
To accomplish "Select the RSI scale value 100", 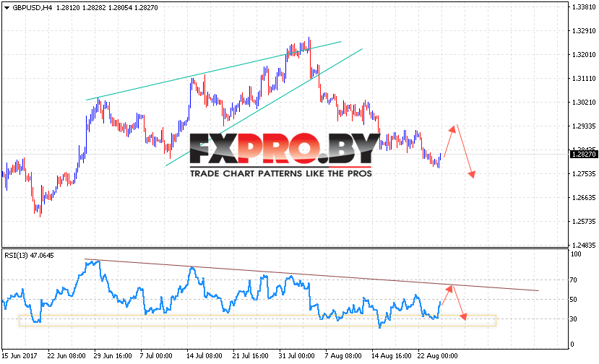I will [575, 254].
